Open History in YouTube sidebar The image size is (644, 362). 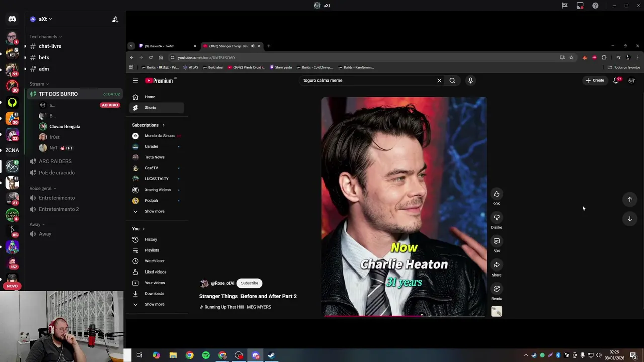tap(156, 239)
